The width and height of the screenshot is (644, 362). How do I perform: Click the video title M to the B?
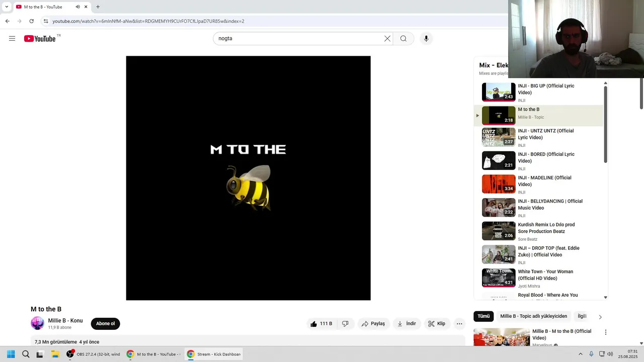tap(46, 309)
